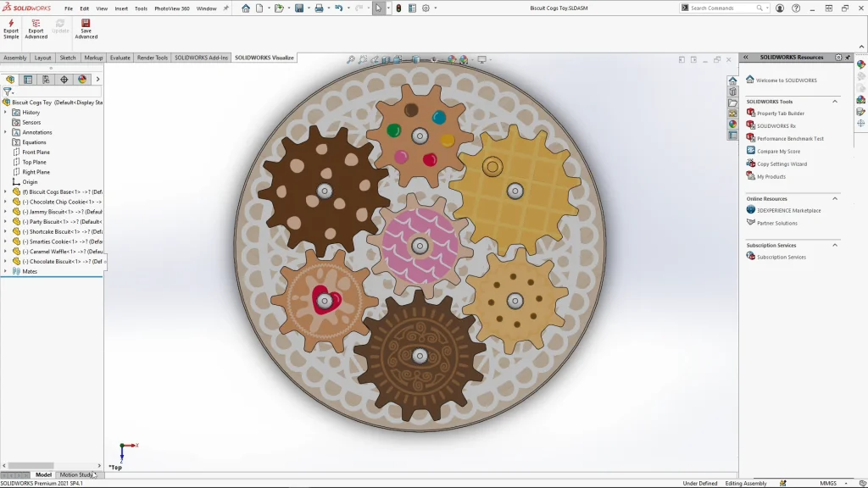Click the Save Advanced icon
Image resolution: width=868 pixels, height=488 pixels.
[86, 28]
